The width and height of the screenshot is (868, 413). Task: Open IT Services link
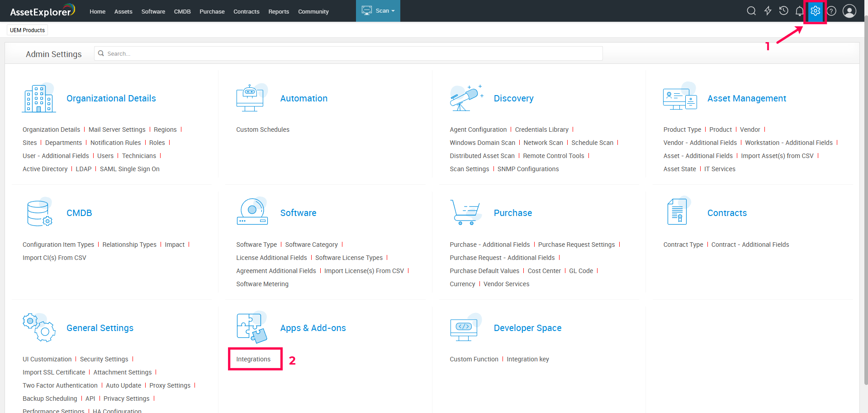[720, 169]
